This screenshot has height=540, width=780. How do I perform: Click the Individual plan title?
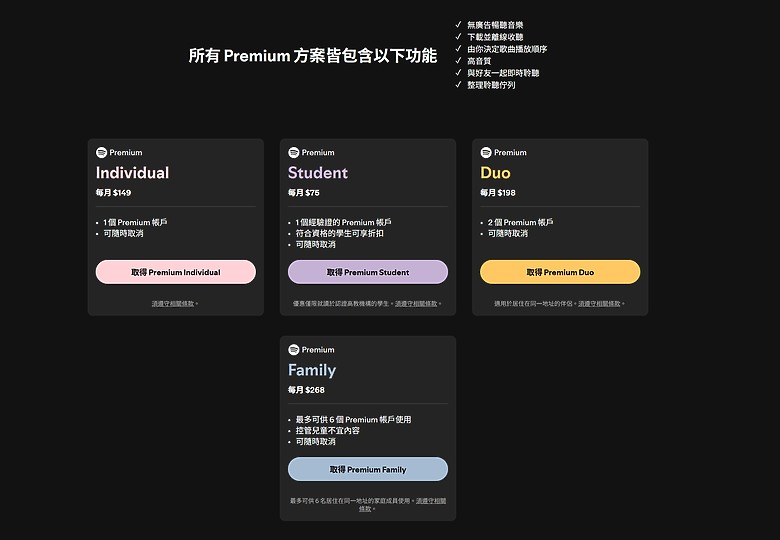(x=132, y=173)
